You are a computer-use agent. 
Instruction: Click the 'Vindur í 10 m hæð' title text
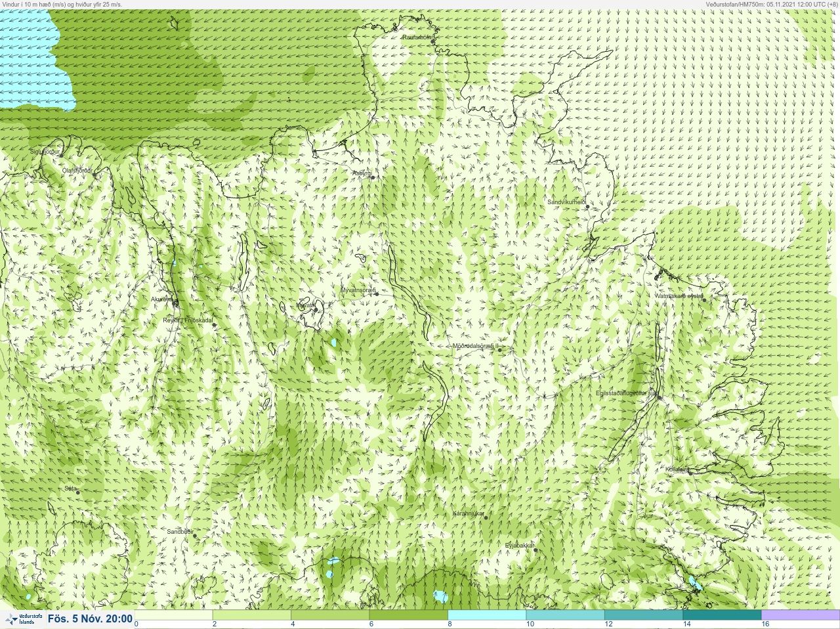(x=62, y=4)
